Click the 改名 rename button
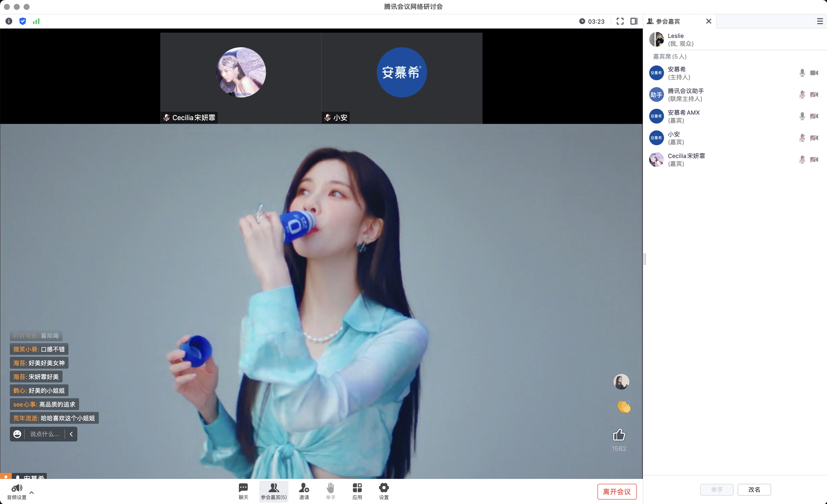 [754, 489]
